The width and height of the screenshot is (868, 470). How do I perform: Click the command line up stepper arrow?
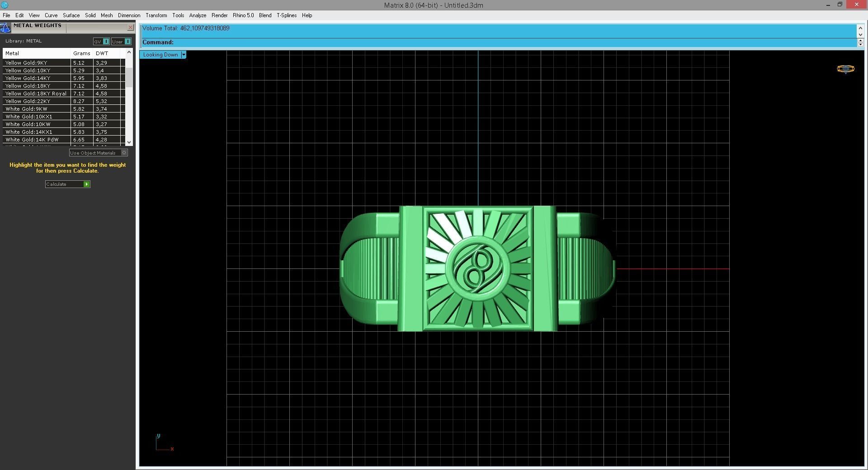point(860,41)
